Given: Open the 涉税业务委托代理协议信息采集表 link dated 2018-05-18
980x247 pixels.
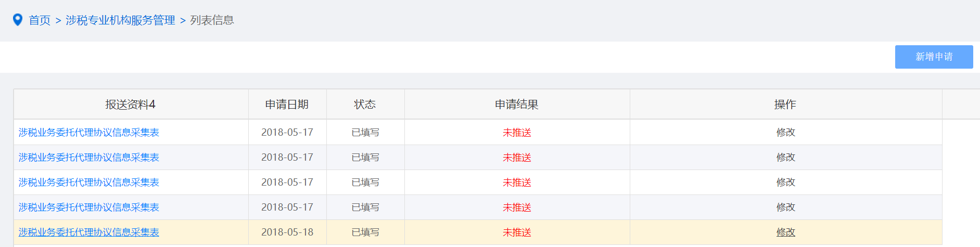Looking at the screenshot, I should point(89,232).
